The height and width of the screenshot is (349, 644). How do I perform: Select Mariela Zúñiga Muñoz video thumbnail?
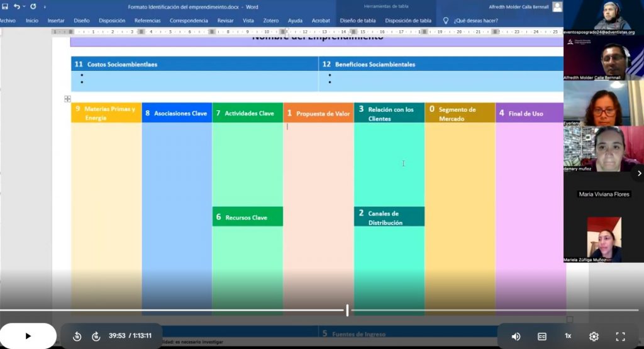click(x=604, y=238)
